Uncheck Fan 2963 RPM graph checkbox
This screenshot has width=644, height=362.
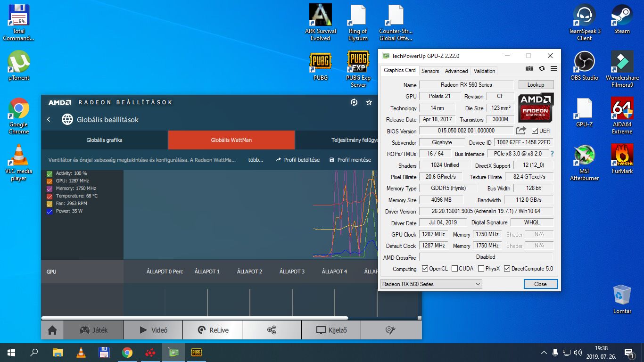click(x=50, y=204)
